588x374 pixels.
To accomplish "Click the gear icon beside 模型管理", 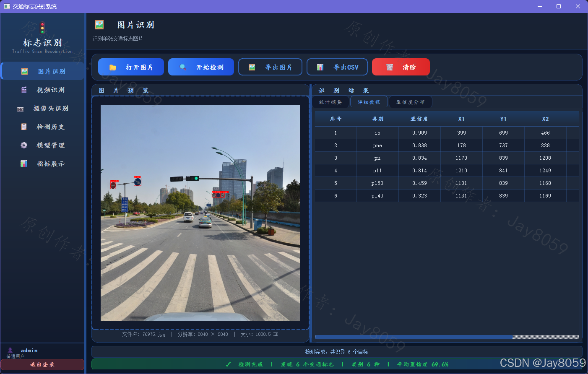I will click(24, 145).
